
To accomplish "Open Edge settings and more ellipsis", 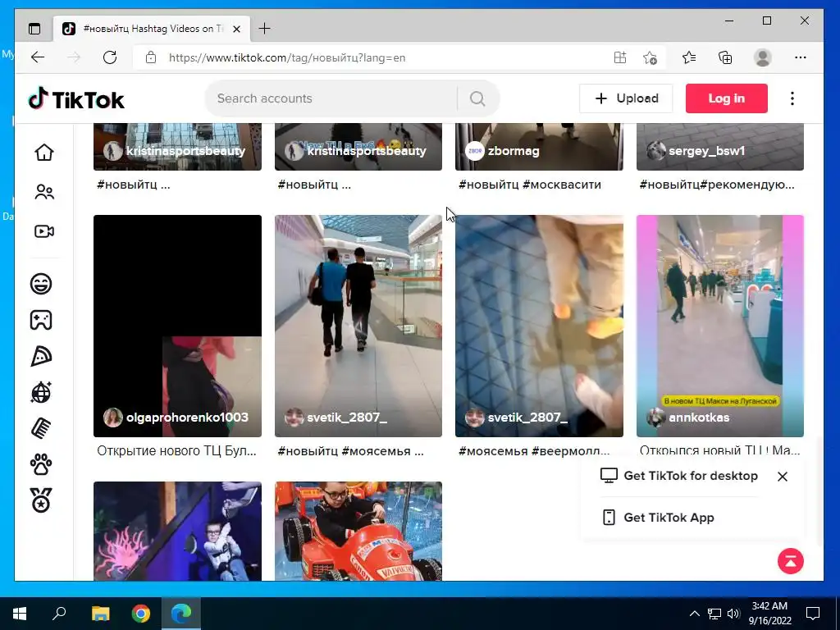I will click(801, 57).
